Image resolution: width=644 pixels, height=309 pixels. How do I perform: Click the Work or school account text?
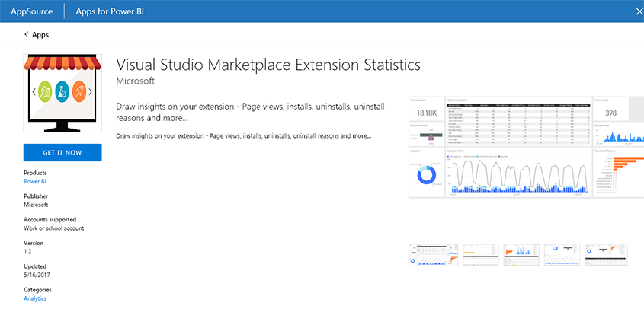click(54, 228)
